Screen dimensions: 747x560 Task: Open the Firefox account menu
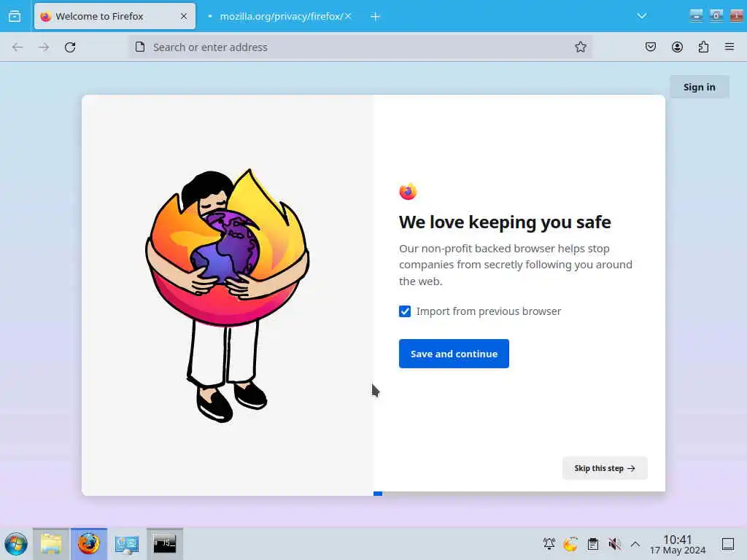click(x=677, y=47)
